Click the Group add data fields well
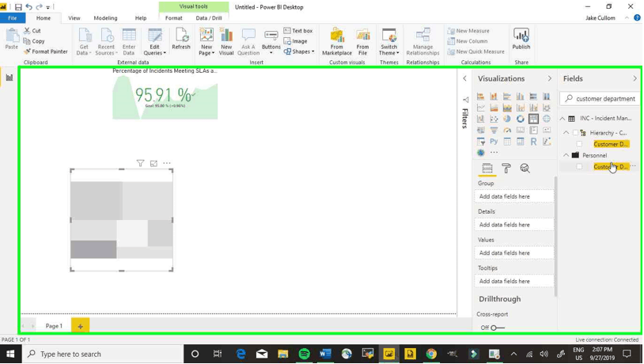 click(514, 196)
